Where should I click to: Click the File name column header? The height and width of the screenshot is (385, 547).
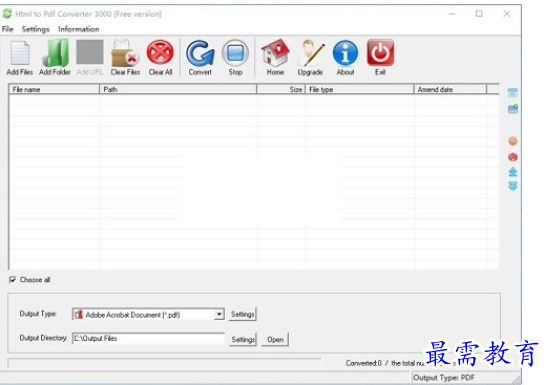pyautogui.click(x=54, y=89)
